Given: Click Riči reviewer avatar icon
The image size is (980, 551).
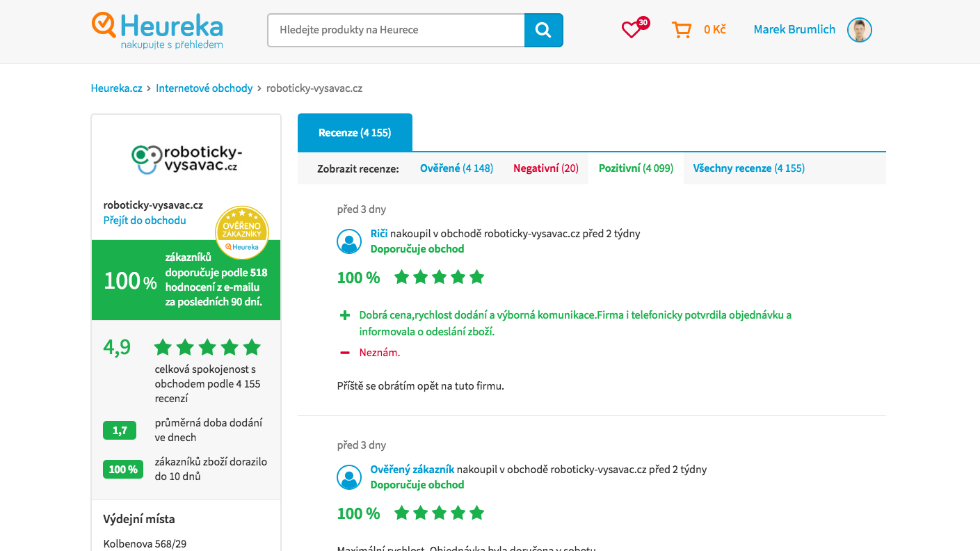Looking at the screenshot, I should pos(349,241).
